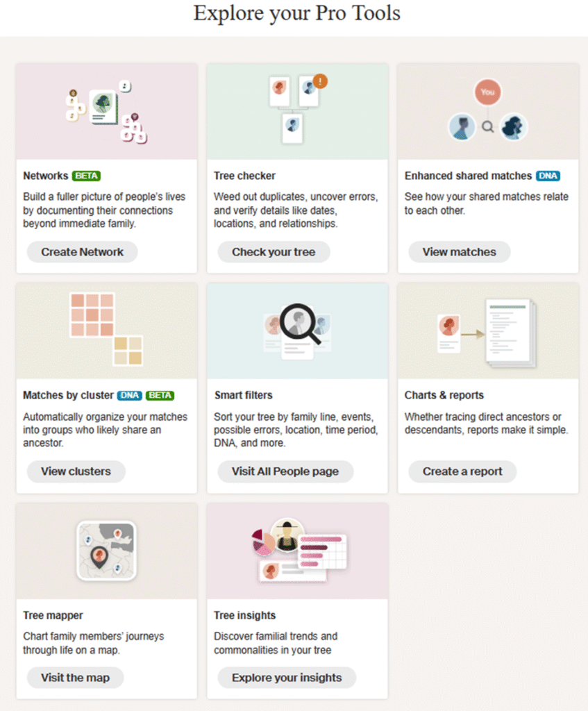588x711 pixels.
Task: Select the View clusters button
Action: tap(76, 471)
